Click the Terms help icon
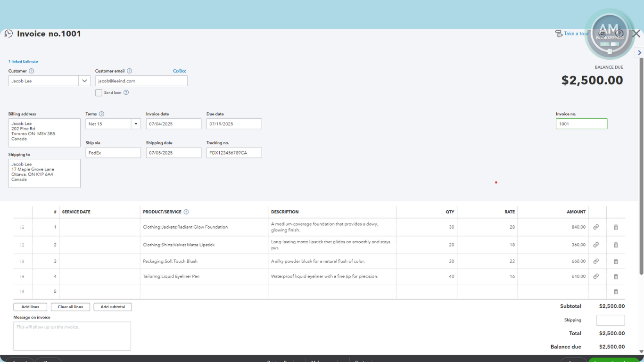Image resolution: width=644 pixels, height=362 pixels. (101, 114)
